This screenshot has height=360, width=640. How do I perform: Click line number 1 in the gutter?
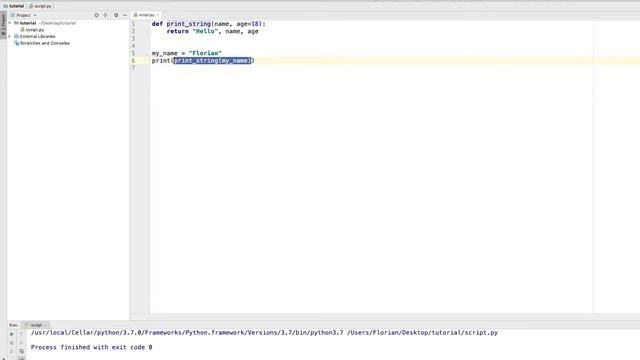tap(133, 24)
